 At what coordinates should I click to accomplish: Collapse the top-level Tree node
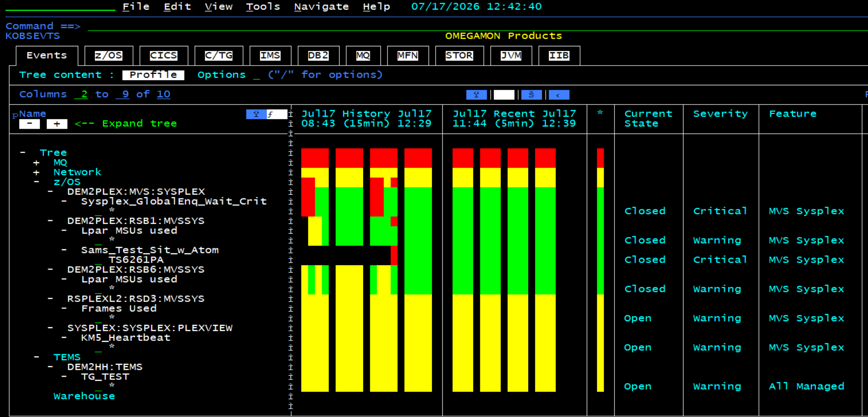22,152
